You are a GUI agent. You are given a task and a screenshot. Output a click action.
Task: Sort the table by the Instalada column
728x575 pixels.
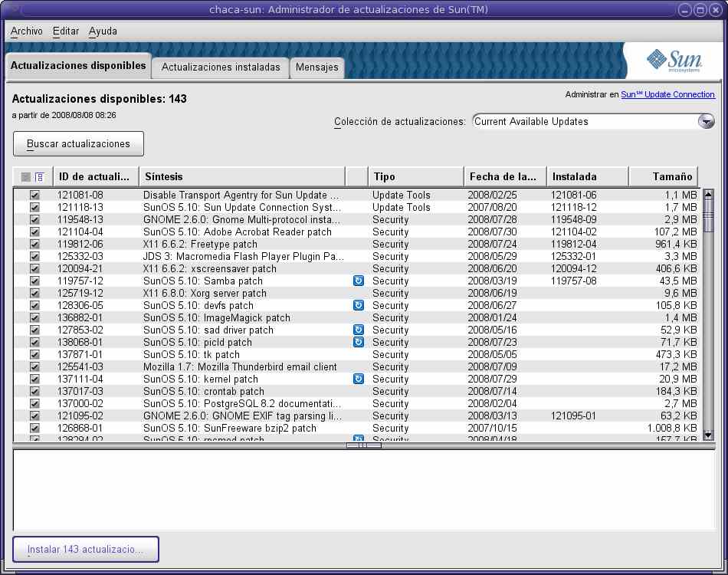click(587, 177)
